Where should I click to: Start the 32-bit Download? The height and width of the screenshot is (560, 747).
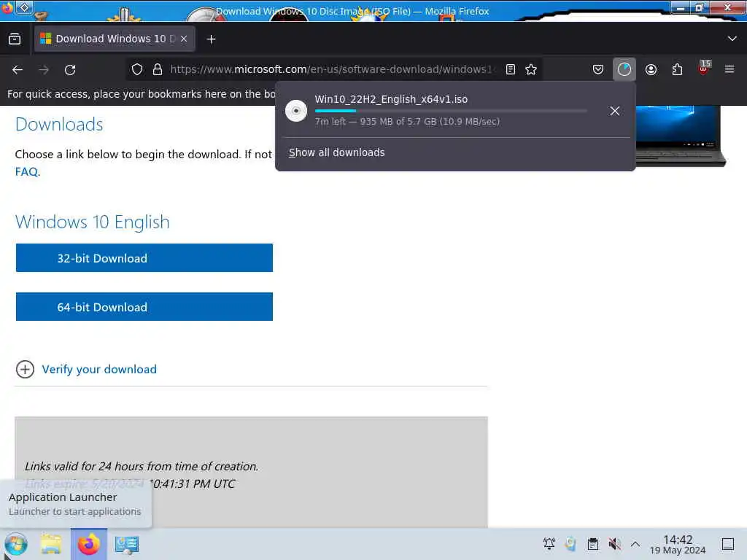pos(144,257)
